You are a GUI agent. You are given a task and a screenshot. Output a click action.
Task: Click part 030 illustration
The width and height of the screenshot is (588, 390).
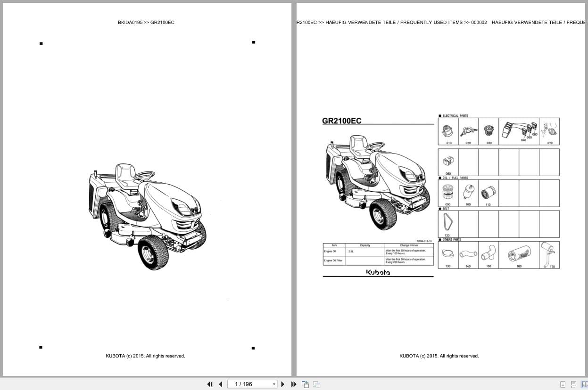(489, 131)
